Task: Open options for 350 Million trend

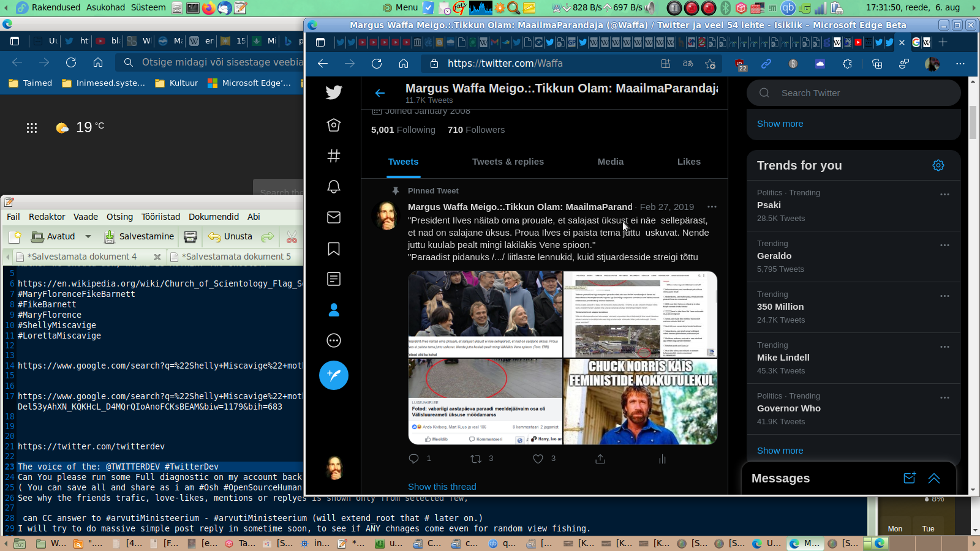Action: [x=944, y=296]
